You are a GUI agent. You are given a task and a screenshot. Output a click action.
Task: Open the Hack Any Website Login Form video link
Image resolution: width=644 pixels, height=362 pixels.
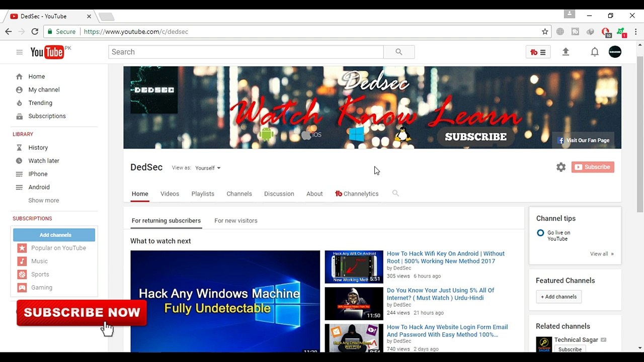point(447,331)
